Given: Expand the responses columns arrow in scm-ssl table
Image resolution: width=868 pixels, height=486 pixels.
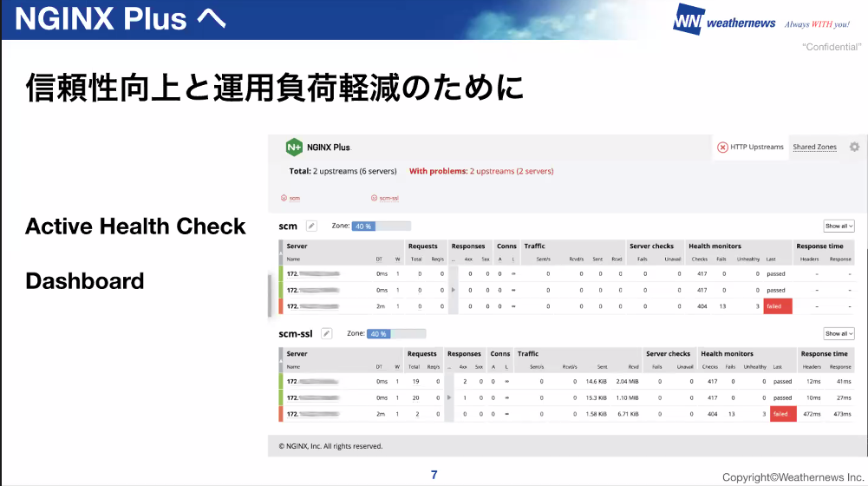Looking at the screenshot, I should (449, 397).
